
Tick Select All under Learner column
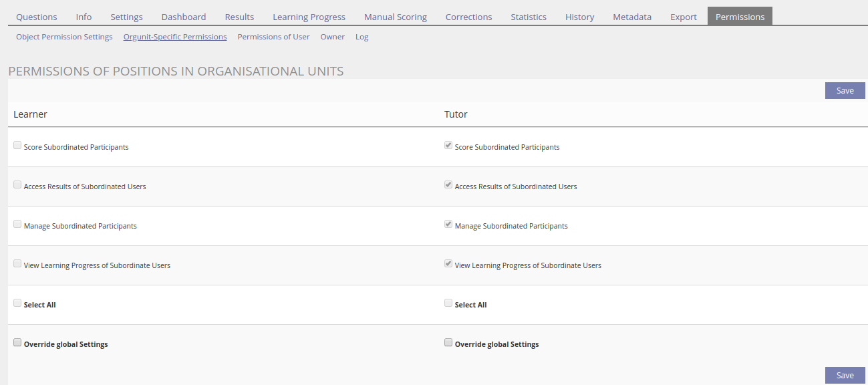pos(17,303)
